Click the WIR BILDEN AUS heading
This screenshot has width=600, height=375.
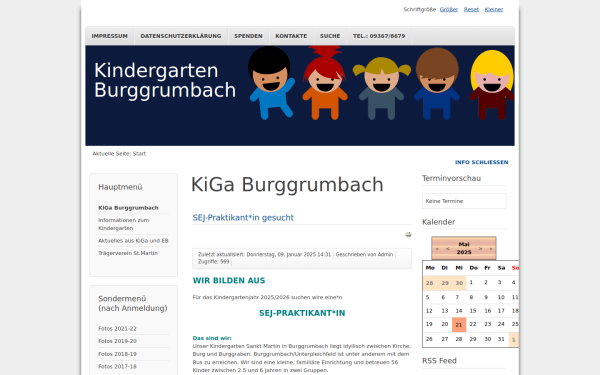click(229, 280)
